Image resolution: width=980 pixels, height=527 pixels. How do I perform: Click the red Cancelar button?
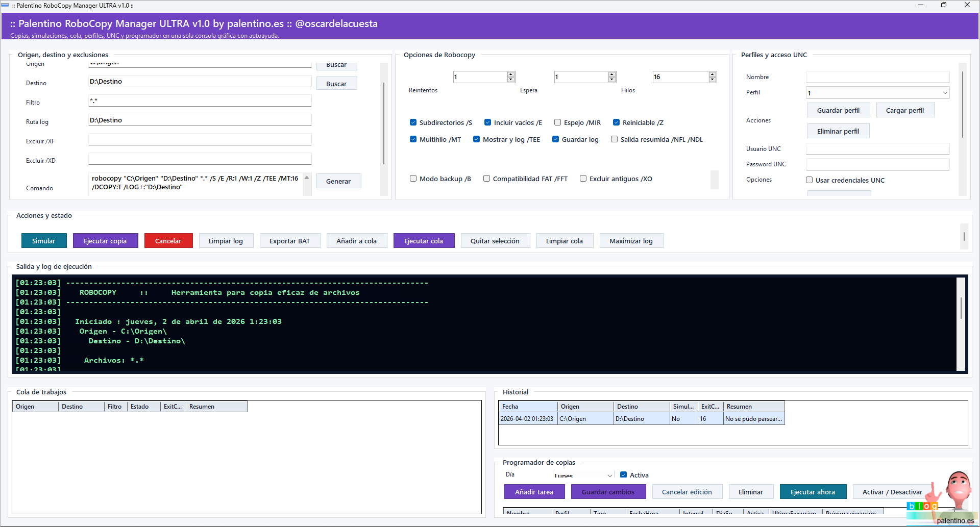[x=168, y=241]
